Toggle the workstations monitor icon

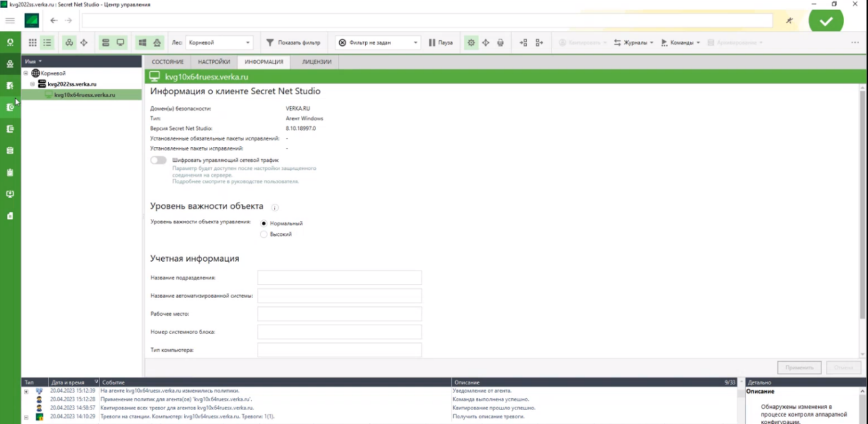coord(120,43)
